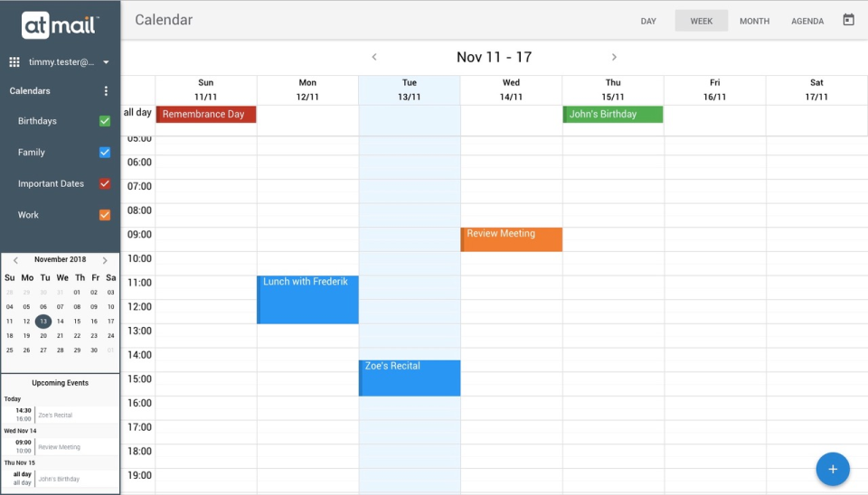Click the 09:00 time label
The image size is (868, 495).
[x=139, y=235]
